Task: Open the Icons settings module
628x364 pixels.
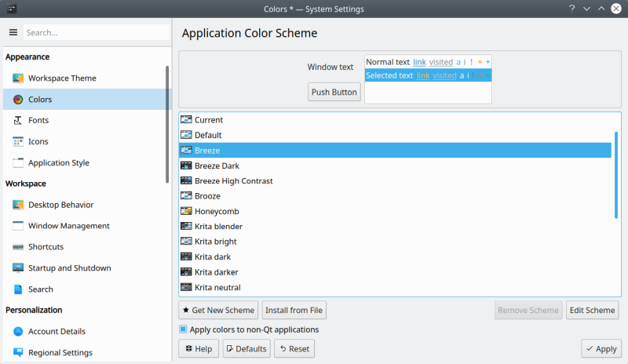Action: tap(38, 142)
